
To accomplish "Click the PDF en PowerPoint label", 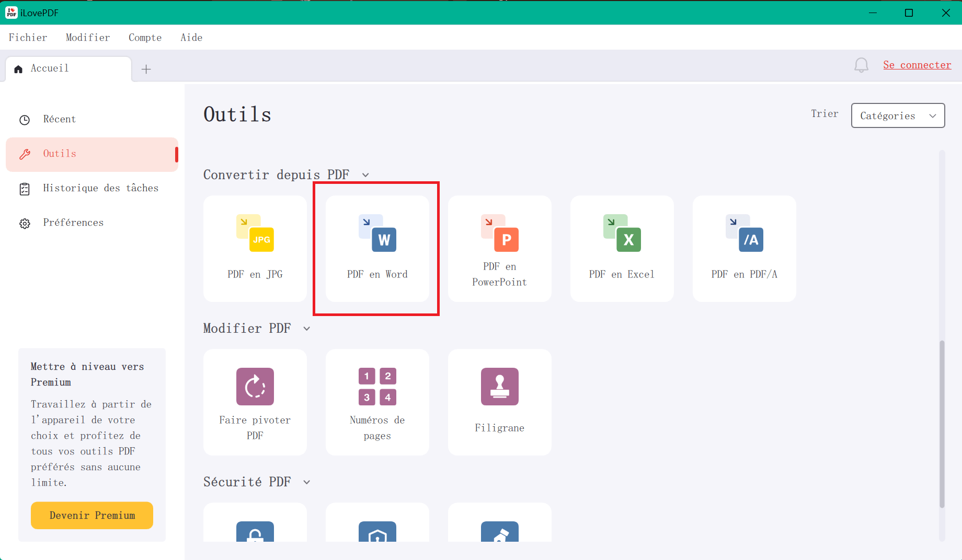I will [x=500, y=274].
